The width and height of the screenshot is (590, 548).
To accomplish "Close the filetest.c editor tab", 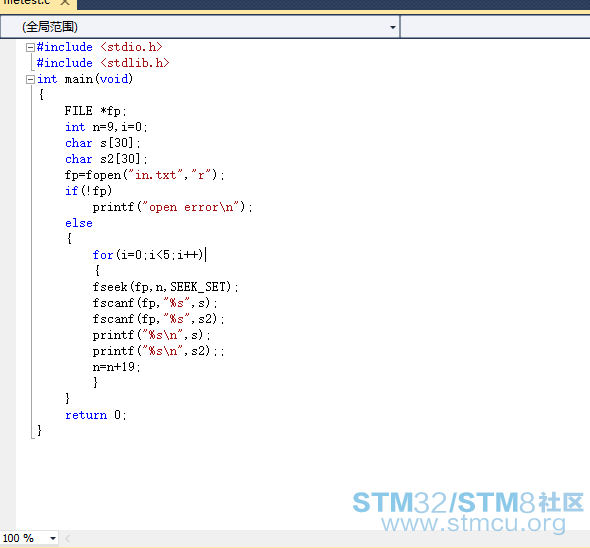I will [x=65, y=2].
